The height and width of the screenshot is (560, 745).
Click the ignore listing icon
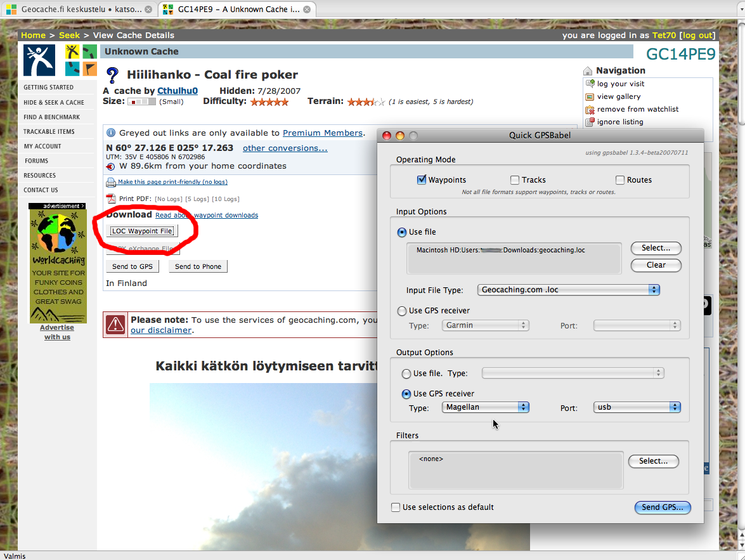pyautogui.click(x=590, y=122)
